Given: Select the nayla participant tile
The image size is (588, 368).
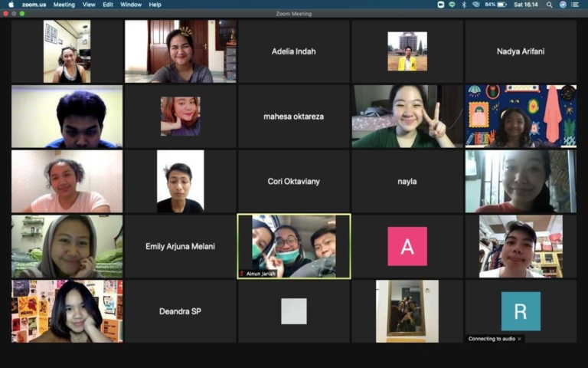Looking at the screenshot, I should point(407,182).
